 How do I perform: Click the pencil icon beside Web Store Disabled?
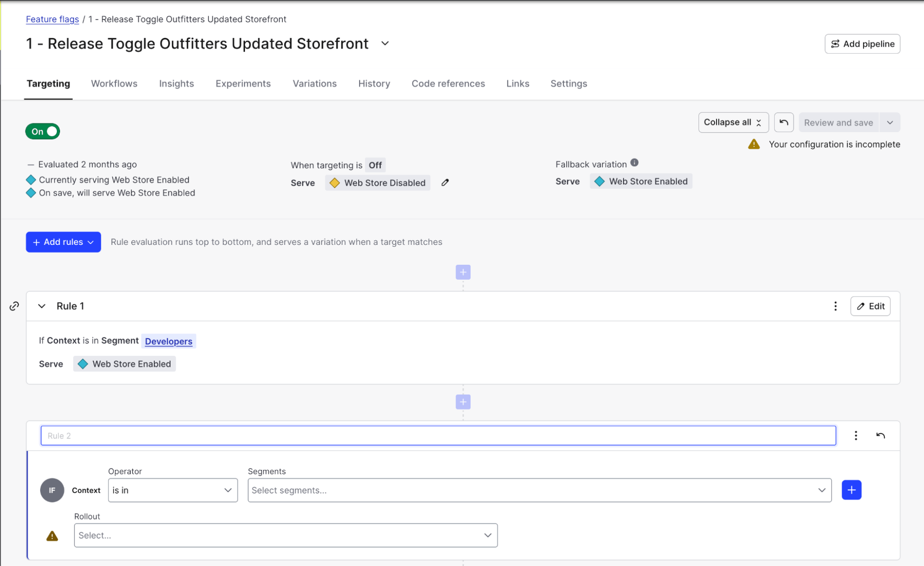445,183
